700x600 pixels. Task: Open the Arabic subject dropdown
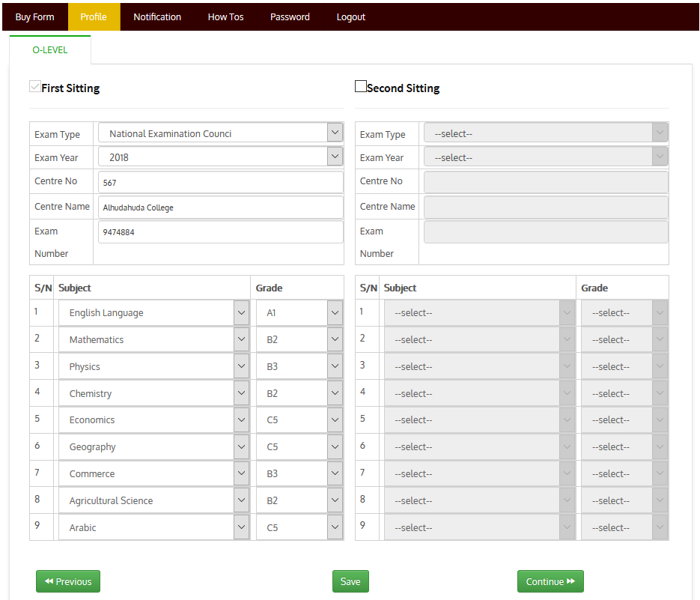[x=153, y=527]
